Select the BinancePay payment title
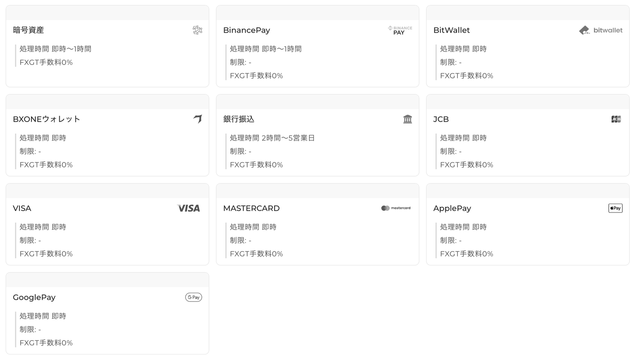Screen dimensions: 637x364 pyautogui.click(x=246, y=30)
